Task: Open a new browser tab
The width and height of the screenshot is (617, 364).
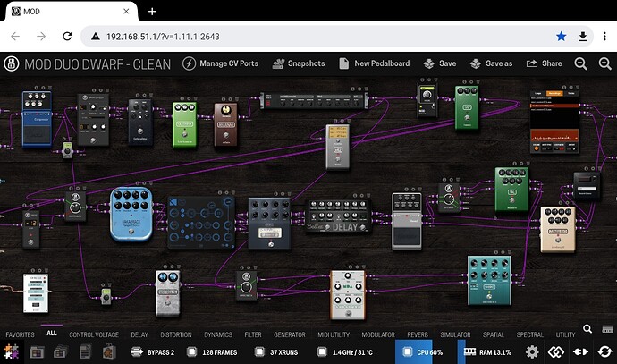Action: pyautogui.click(x=152, y=12)
